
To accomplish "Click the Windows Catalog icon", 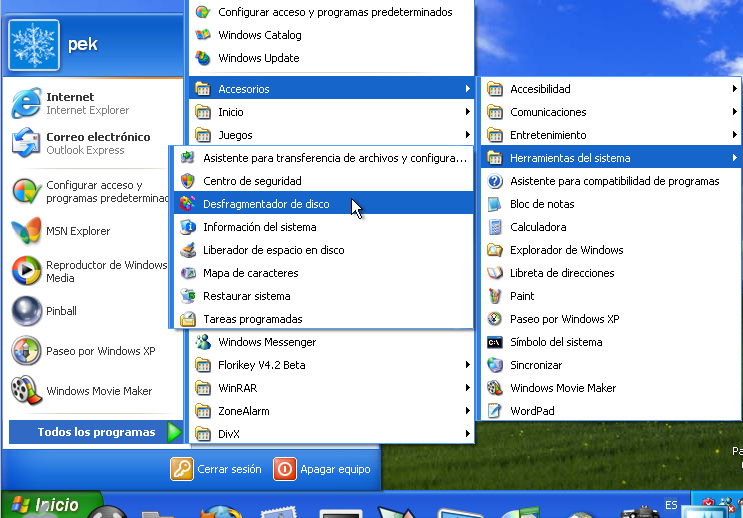I will pyautogui.click(x=203, y=35).
